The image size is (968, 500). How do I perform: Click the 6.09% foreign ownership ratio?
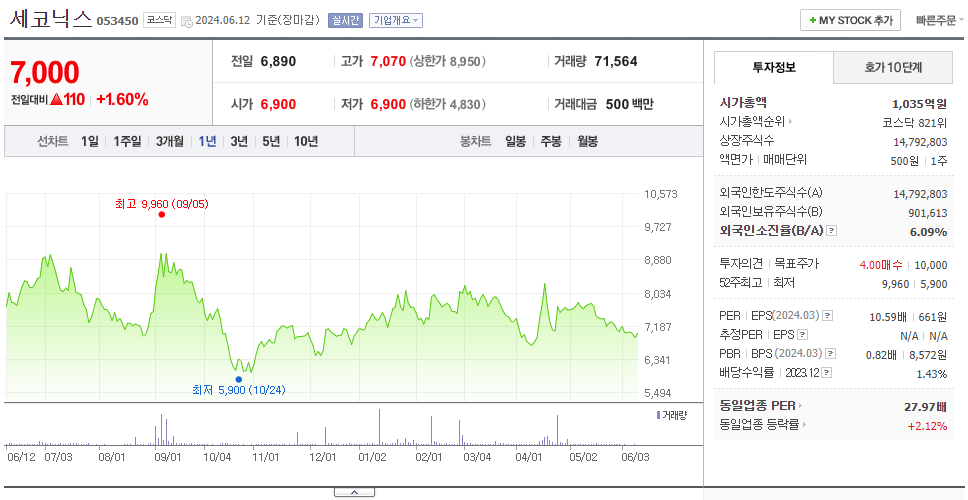click(928, 231)
